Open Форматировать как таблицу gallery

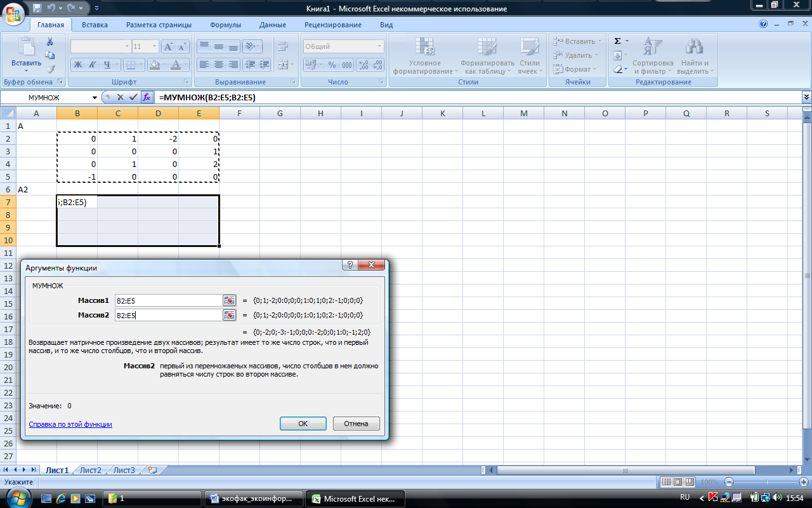coord(487,56)
